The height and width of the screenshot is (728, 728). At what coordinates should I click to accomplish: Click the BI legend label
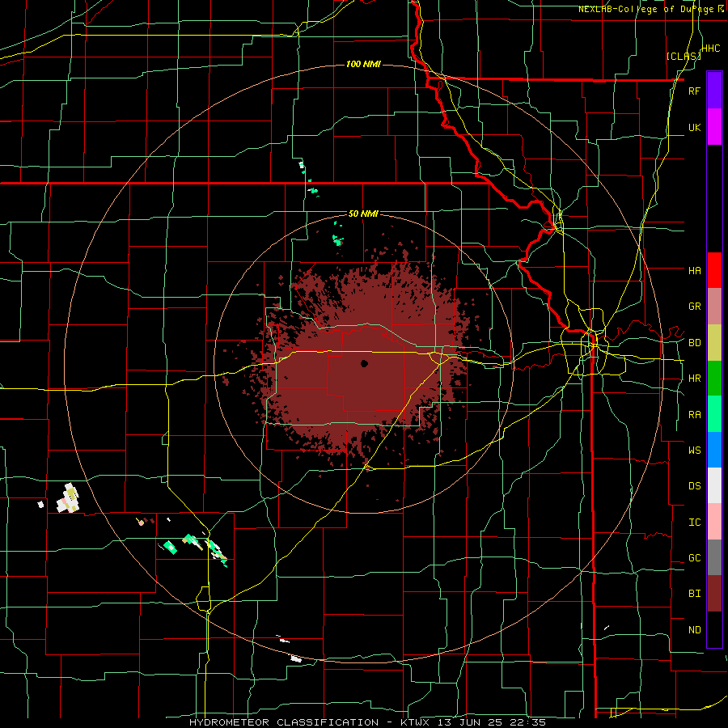tap(694, 594)
